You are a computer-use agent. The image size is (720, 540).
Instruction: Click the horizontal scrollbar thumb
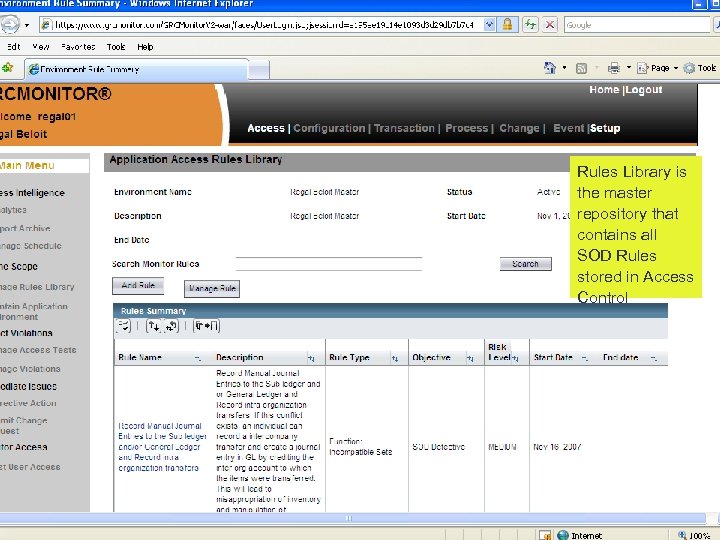click(349, 518)
